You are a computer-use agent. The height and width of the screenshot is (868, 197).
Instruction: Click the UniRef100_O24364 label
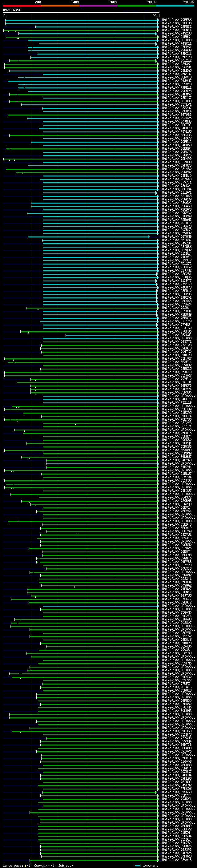pyautogui.click(x=176, y=64)
